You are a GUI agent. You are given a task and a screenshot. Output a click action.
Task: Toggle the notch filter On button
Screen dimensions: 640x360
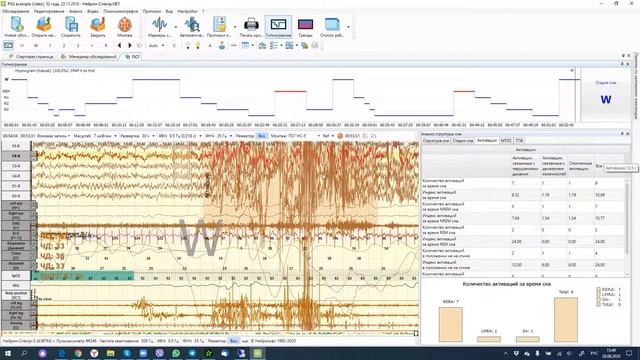(x=262, y=136)
